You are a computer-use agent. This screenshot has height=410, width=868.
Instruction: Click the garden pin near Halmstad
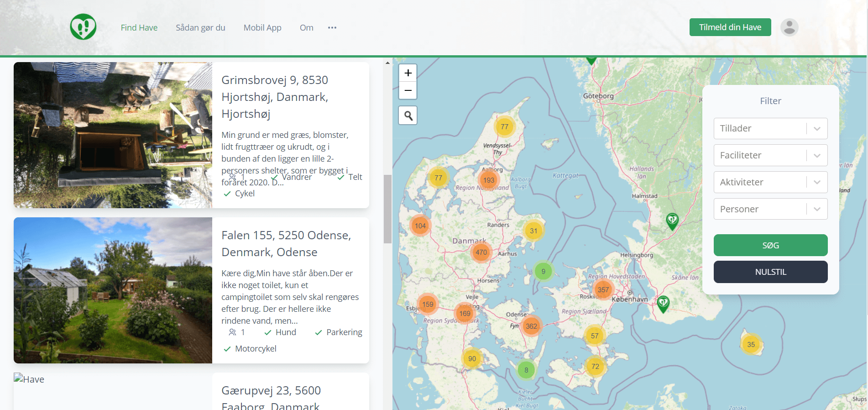click(672, 221)
